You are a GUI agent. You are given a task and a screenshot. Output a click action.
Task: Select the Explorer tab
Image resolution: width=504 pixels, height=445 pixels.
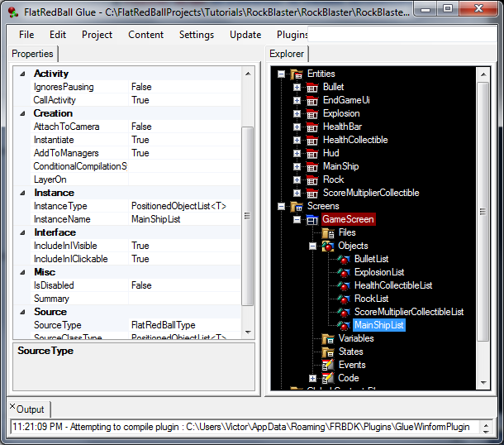(x=287, y=54)
